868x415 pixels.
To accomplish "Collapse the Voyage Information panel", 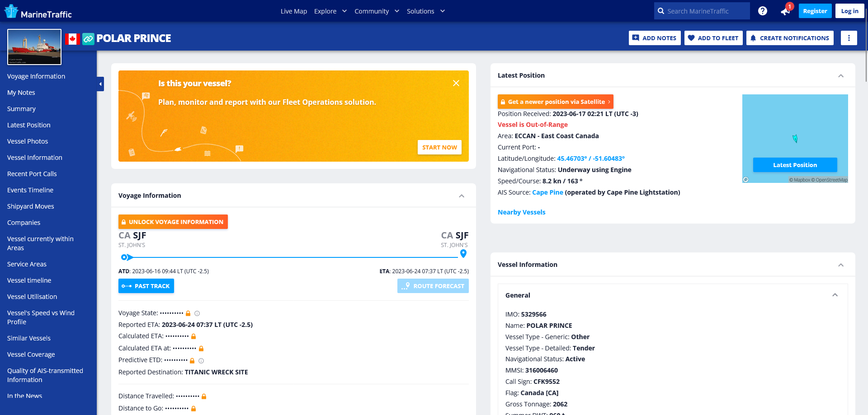I will point(462,196).
